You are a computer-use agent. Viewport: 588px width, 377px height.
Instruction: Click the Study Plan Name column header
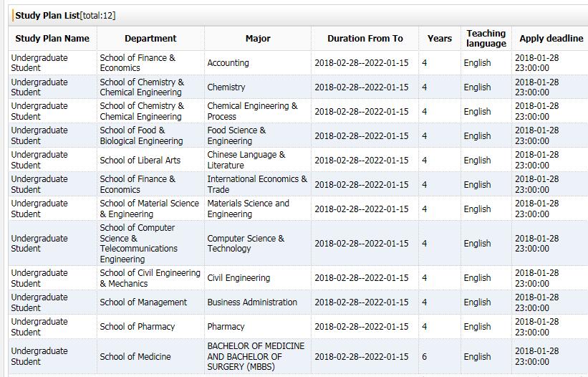point(52,39)
